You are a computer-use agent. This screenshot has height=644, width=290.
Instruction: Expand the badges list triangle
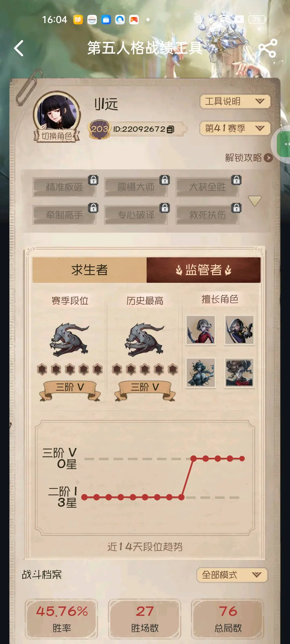pyautogui.click(x=255, y=201)
